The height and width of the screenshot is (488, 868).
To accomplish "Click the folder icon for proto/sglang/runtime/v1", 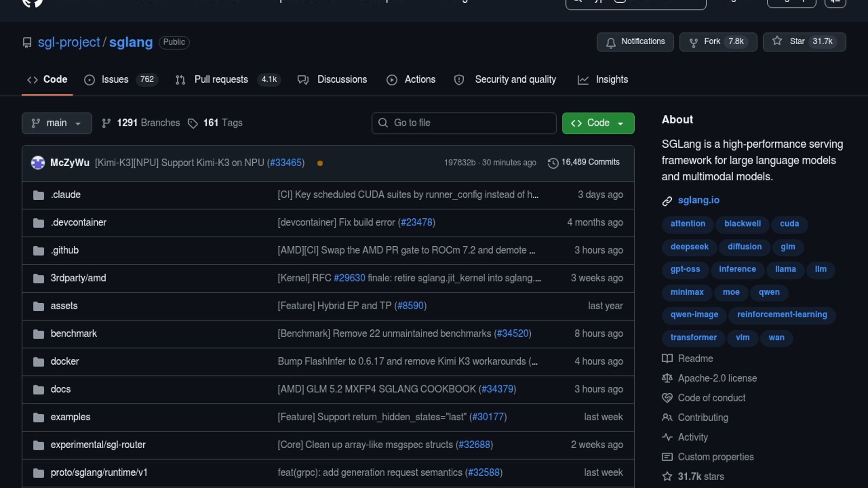I will click(38, 473).
